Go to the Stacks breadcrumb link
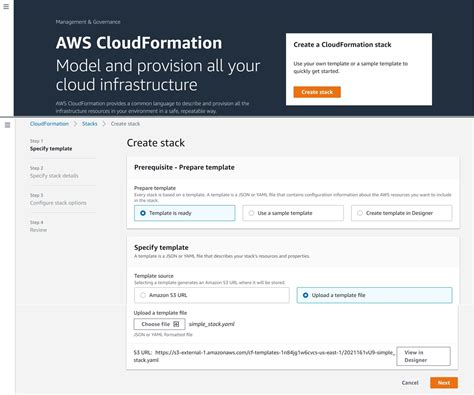 [x=90, y=124]
